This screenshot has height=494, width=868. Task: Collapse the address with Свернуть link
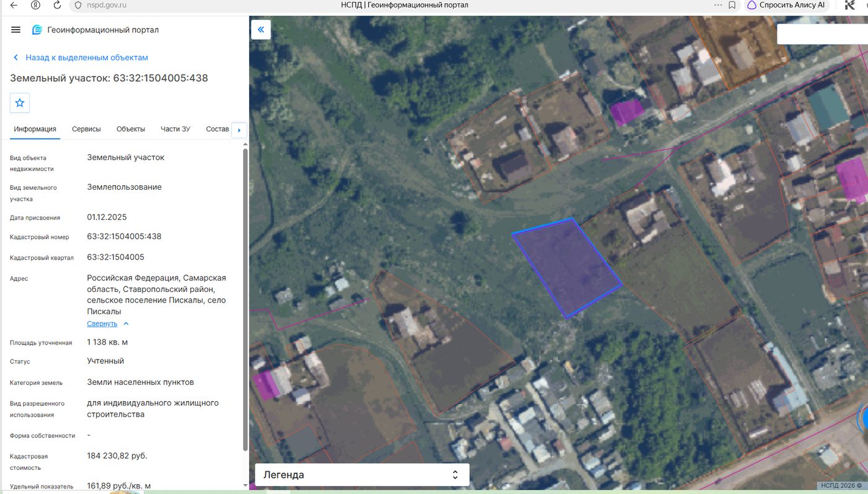click(x=102, y=324)
